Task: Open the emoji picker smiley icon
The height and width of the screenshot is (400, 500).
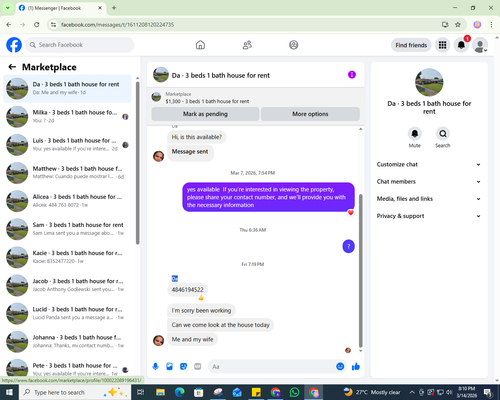Action: pyautogui.click(x=340, y=367)
